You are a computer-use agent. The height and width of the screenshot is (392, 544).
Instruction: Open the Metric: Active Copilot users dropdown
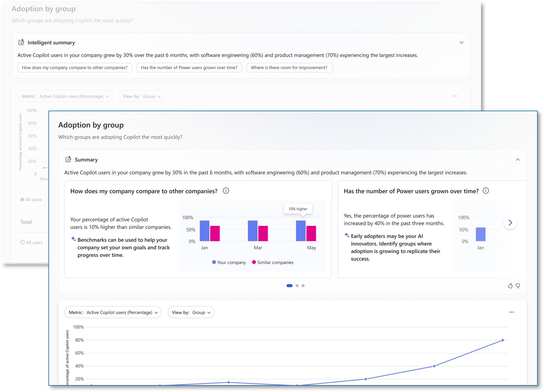click(x=113, y=312)
